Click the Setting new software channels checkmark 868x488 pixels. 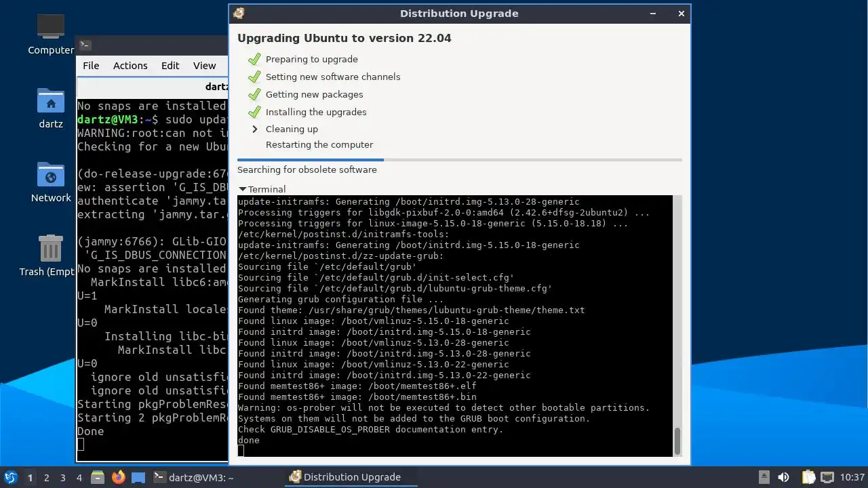pyautogui.click(x=255, y=77)
